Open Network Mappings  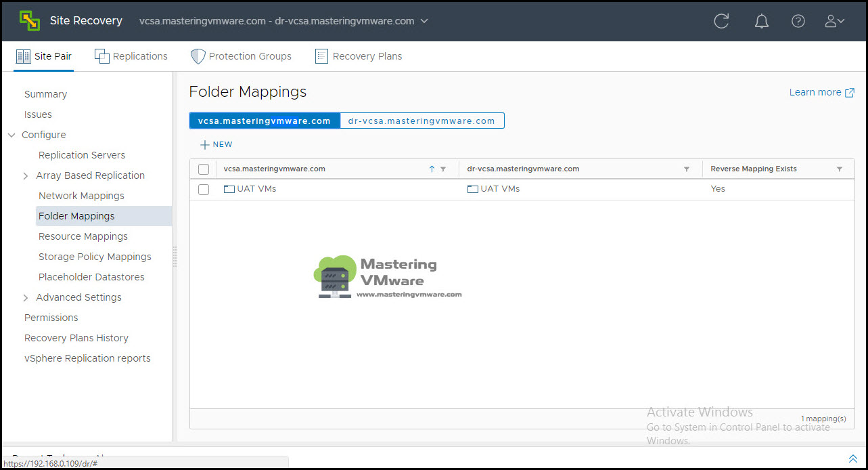click(81, 196)
